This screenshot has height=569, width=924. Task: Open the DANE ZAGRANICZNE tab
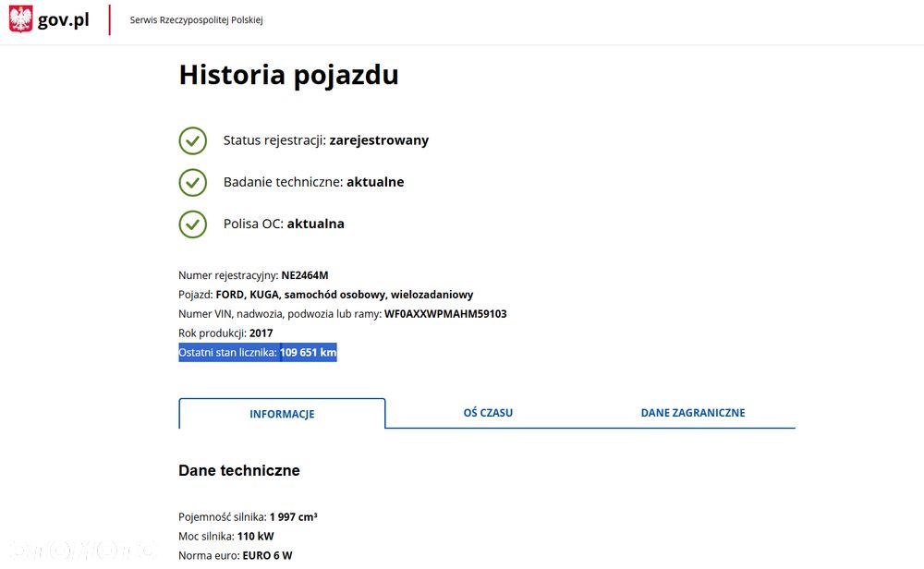(x=692, y=413)
